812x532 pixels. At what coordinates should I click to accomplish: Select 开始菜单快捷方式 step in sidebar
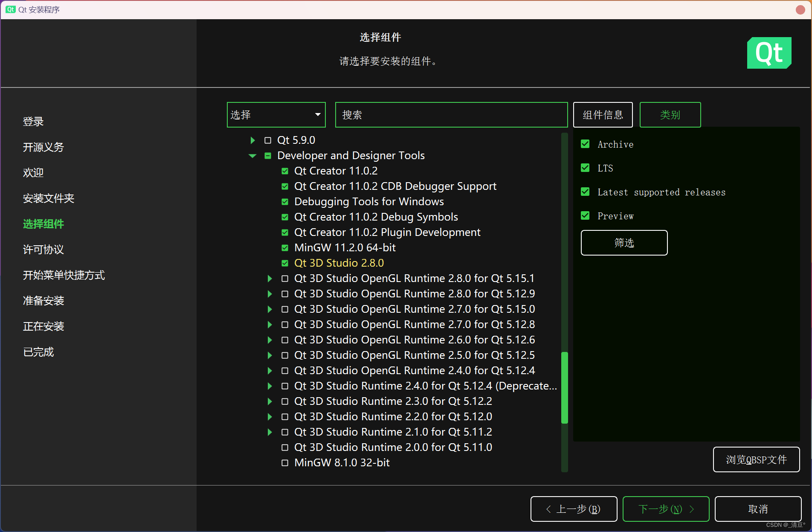click(x=64, y=275)
